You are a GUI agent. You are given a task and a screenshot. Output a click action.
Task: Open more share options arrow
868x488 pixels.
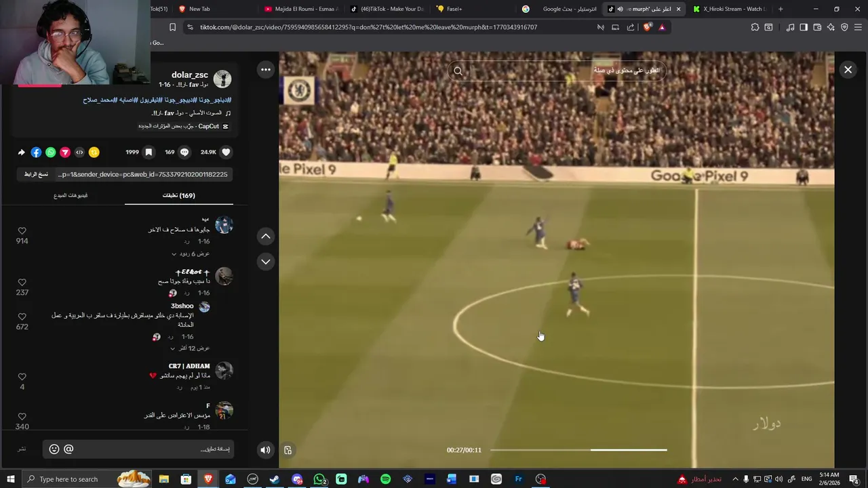[21, 152]
